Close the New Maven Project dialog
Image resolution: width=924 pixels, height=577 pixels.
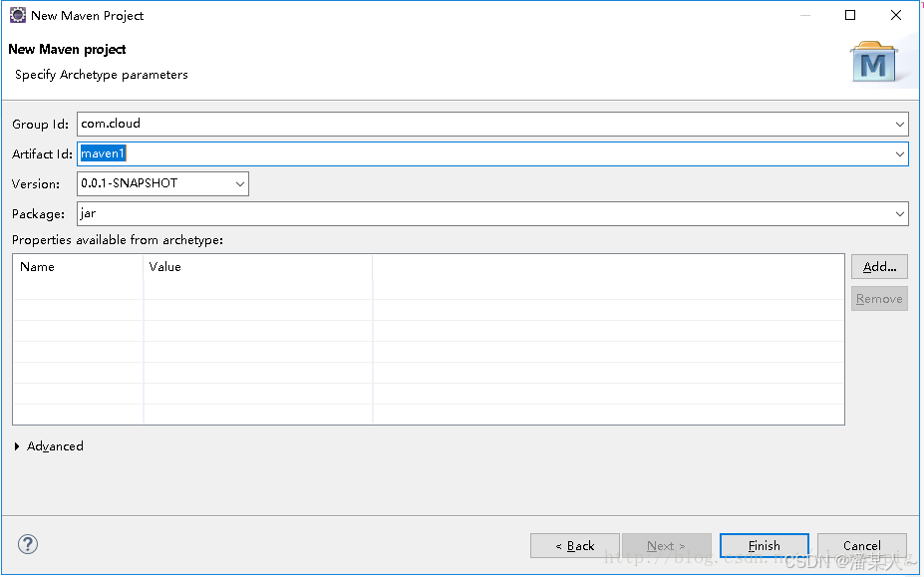pos(896,15)
